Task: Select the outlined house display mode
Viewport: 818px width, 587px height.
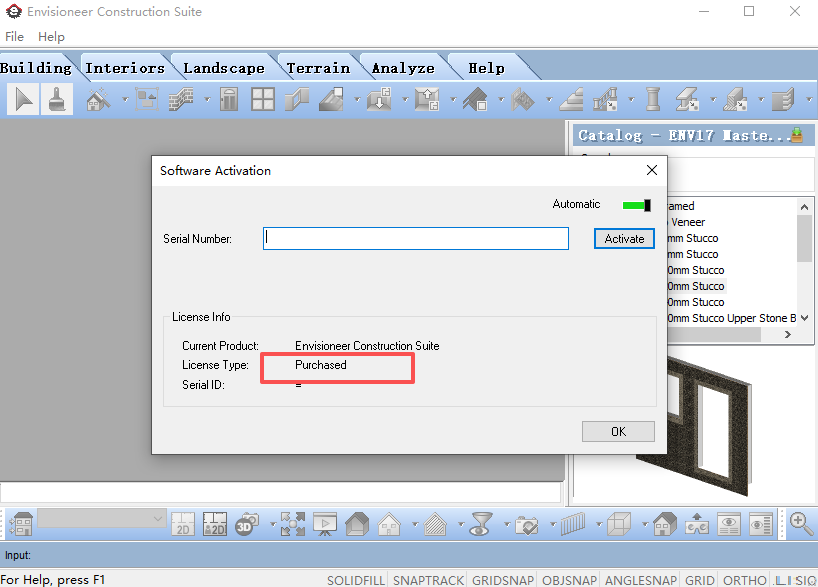Action: [390, 524]
